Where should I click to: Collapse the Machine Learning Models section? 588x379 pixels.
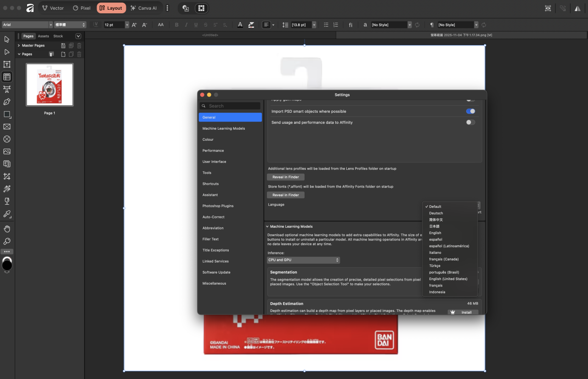click(x=267, y=226)
